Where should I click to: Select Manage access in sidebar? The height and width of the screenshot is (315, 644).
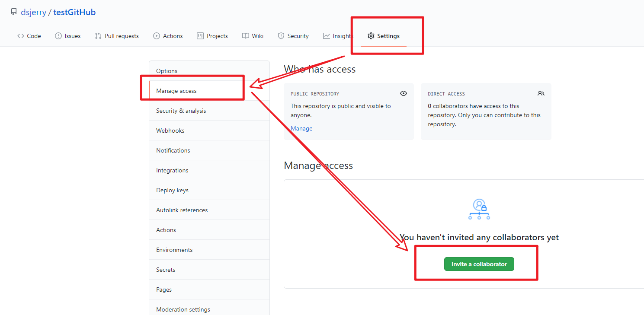pos(209,91)
